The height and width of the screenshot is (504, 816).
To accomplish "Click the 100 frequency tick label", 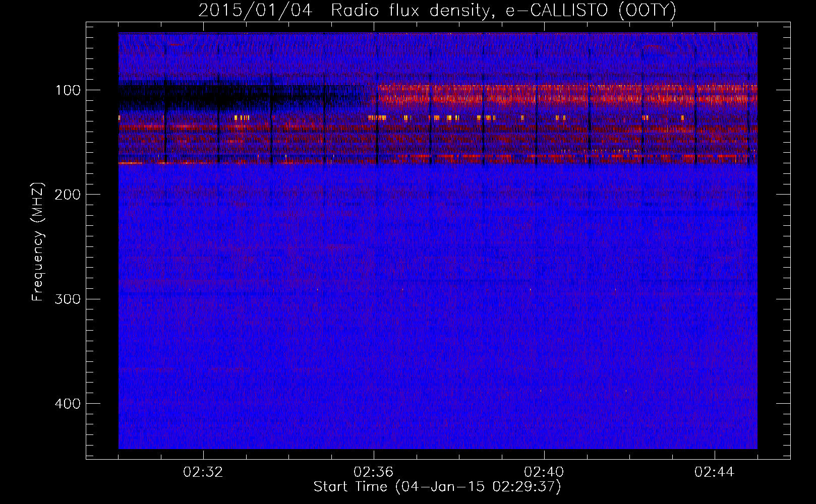I will [68, 90].
